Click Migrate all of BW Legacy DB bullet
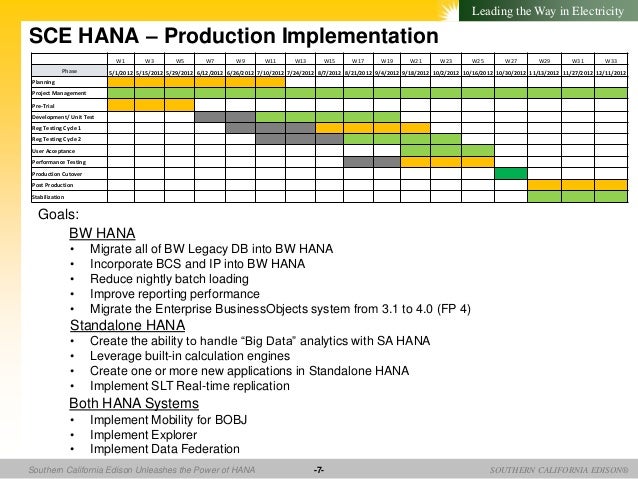The height and width of the screenshot is (479, 638). (x=212, y=249)
